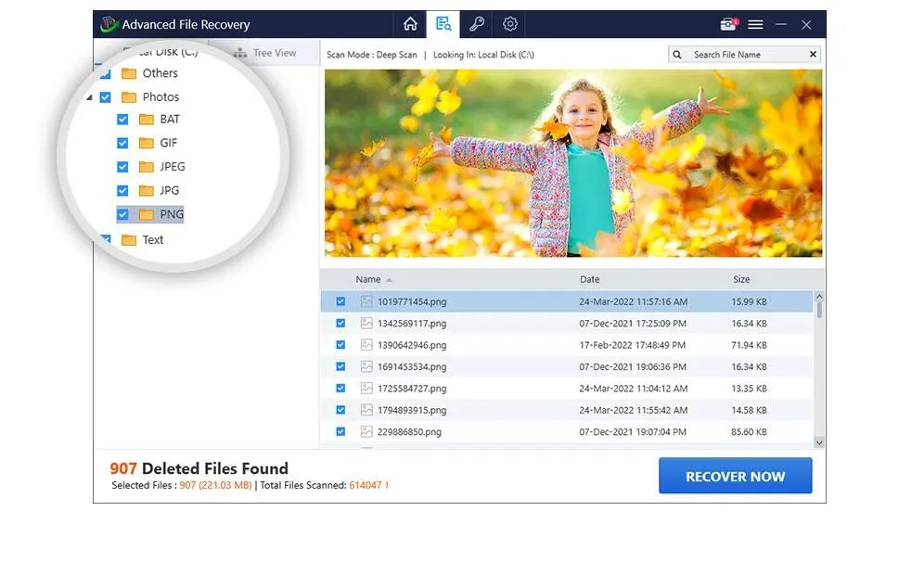The width and height of the screenshot is (924, 575).
Task: Open the Settings gear icon
Action: [x=509, y=24]
